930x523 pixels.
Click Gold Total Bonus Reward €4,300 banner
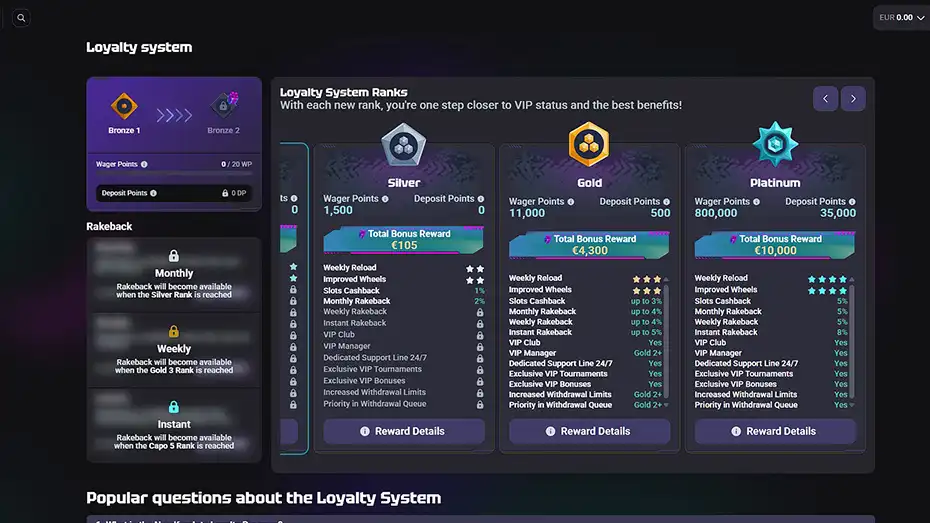click(x=589, y=245)
